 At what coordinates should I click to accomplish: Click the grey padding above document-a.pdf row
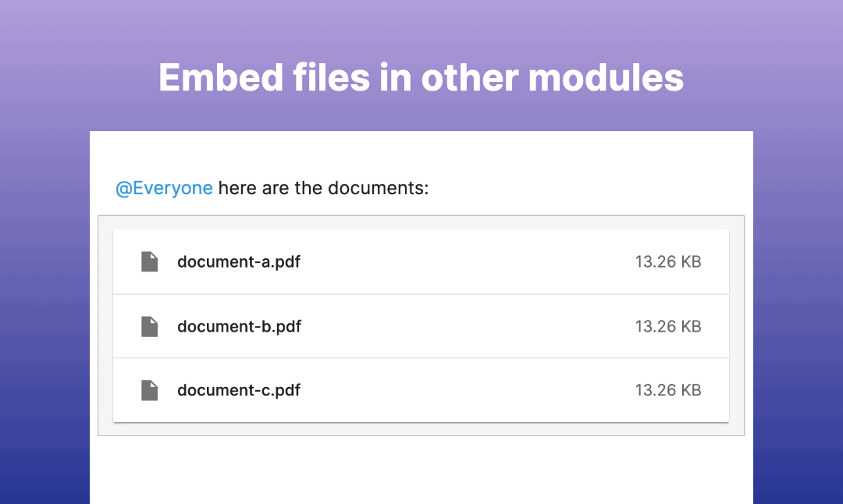point(421,222)
